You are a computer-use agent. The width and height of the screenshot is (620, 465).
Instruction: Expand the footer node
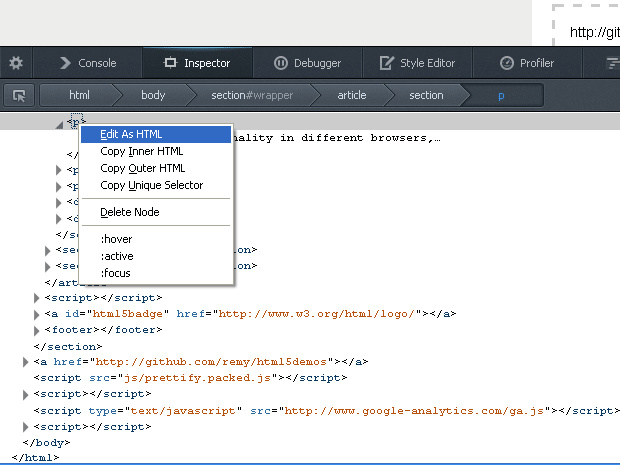[36, 331]
